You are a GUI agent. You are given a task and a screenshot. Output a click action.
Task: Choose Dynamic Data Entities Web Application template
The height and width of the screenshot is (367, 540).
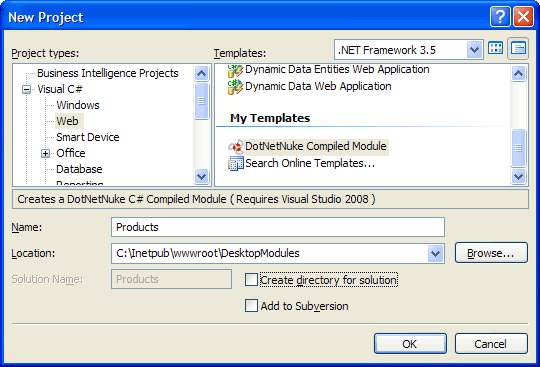337,70
